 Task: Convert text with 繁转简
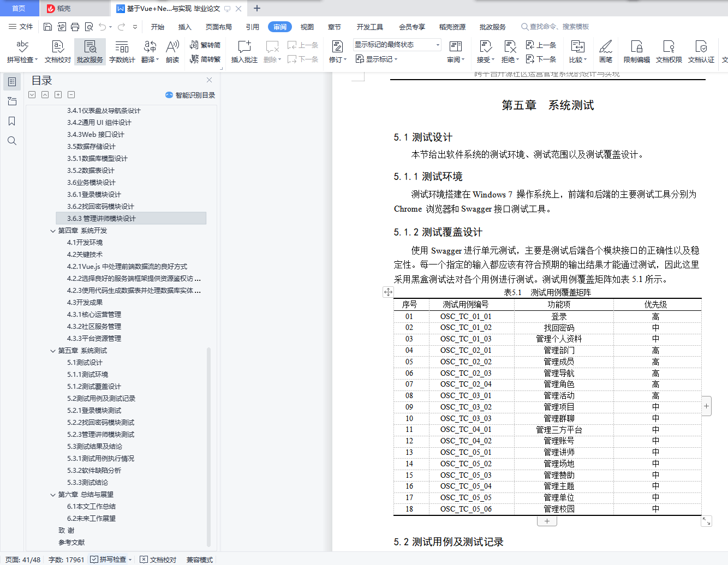205,45
